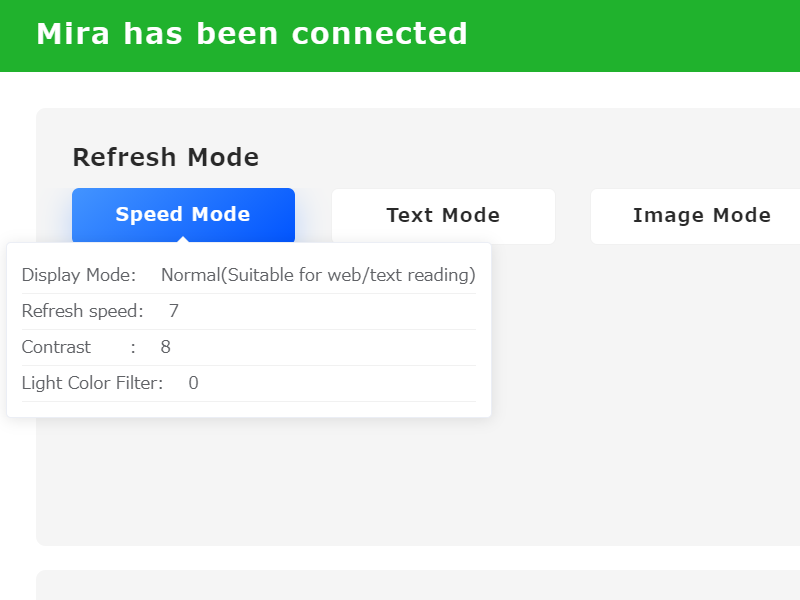Screen dimensions: 800x600
Task: Switch to the Speed Mode tab
Action: tap(183, 214)
